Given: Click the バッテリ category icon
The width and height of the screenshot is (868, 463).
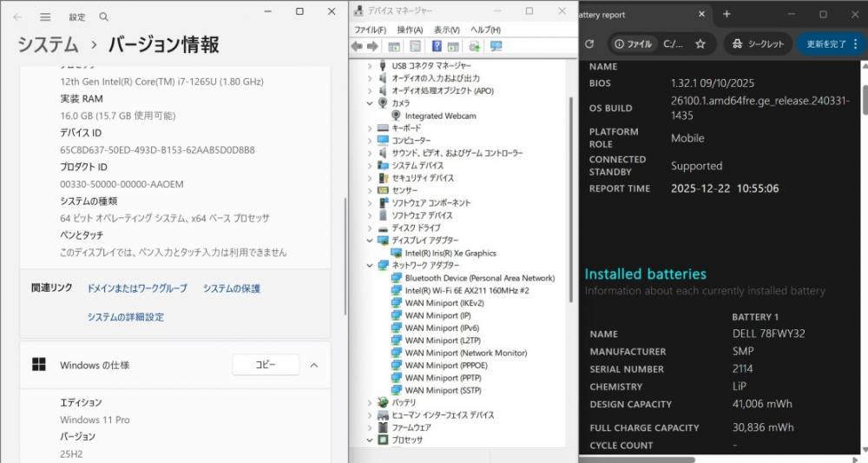Looking at the screenshot, I should (x=383, y=402).
